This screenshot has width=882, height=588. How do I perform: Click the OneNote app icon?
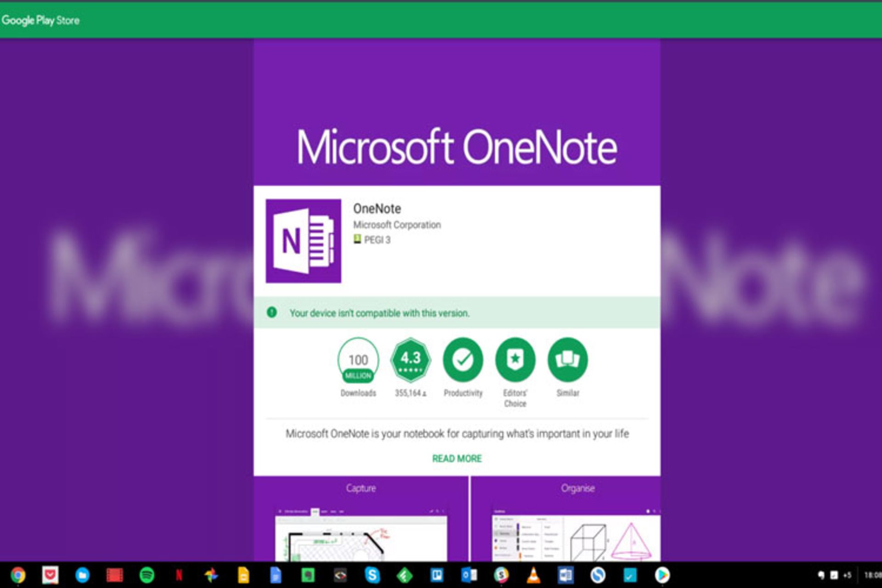pyautogui.click(x=303, y=241)
